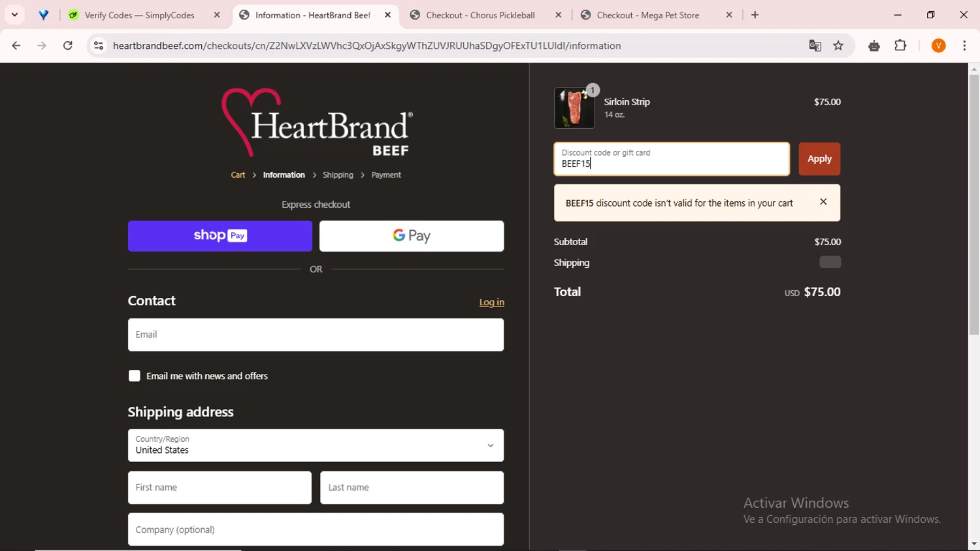Go to Cart breadcrumb link
This screenshot has width=980, height=551.
[x=238, y=175]
